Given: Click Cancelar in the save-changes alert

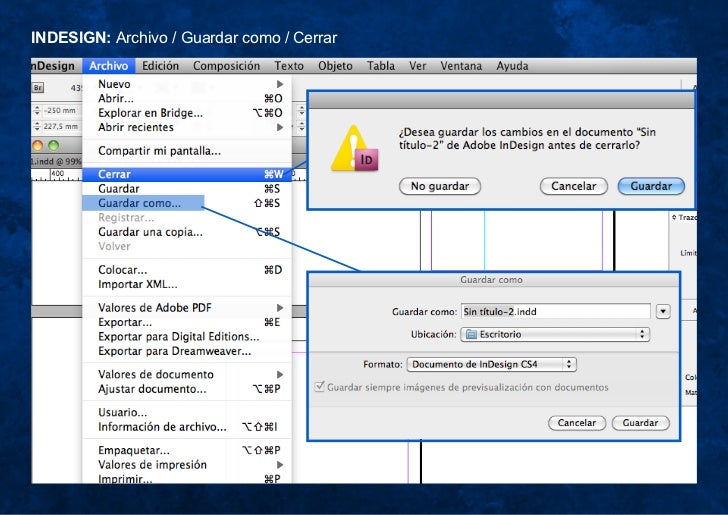Looking at the screenshot, I should click(x=573, y=186).
